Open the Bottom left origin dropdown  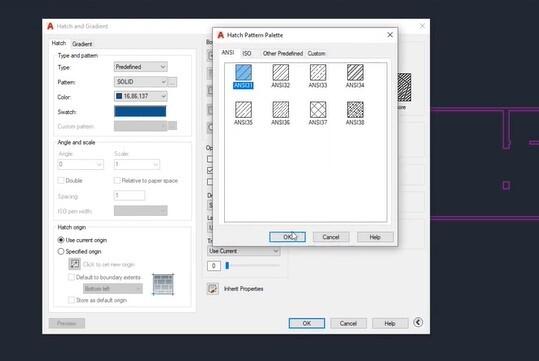coord(113,288)
